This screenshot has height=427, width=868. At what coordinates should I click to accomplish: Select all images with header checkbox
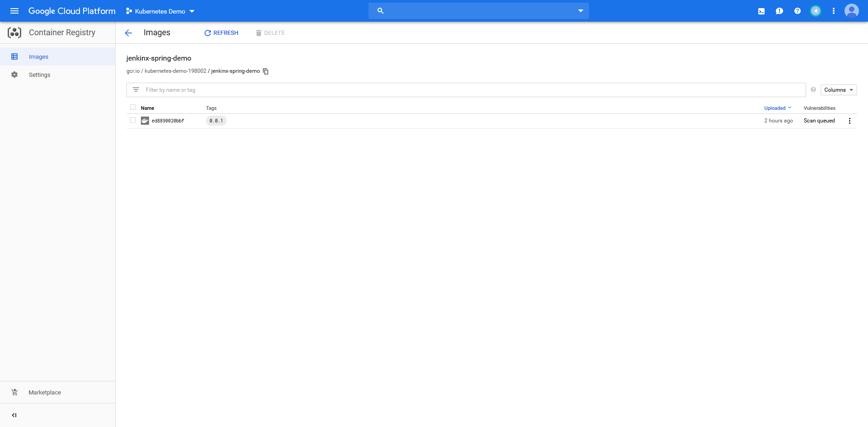[133, 108]
